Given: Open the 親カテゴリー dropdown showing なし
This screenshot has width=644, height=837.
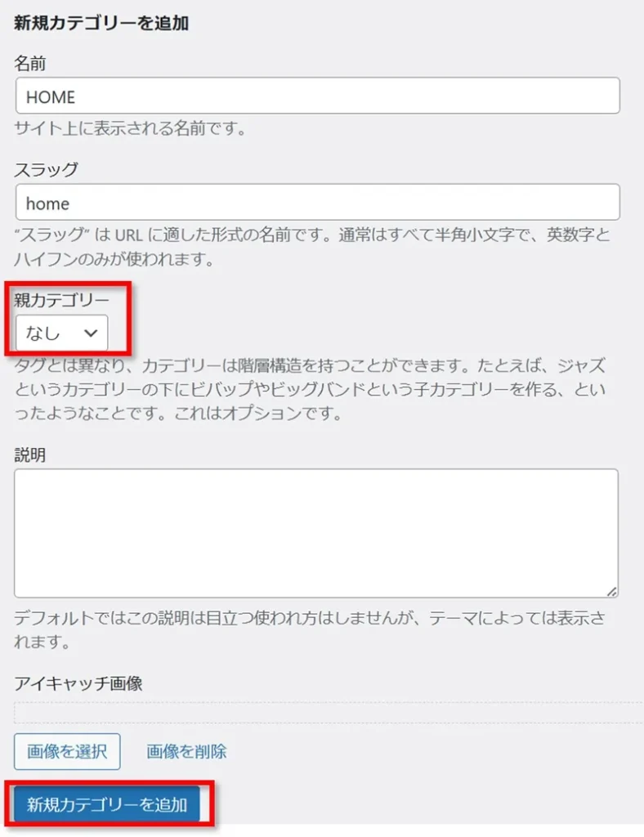Looking at the screenshot, I should click(x=61, y=333).
